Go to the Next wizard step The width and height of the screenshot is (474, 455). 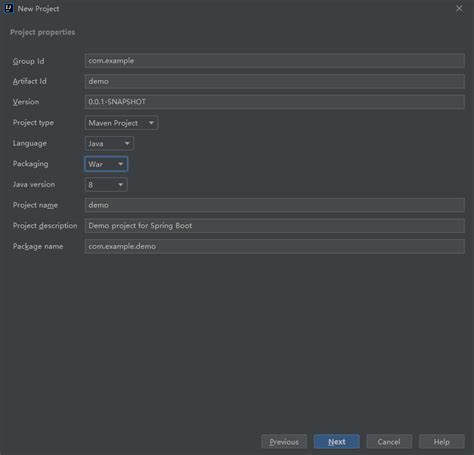337,442
